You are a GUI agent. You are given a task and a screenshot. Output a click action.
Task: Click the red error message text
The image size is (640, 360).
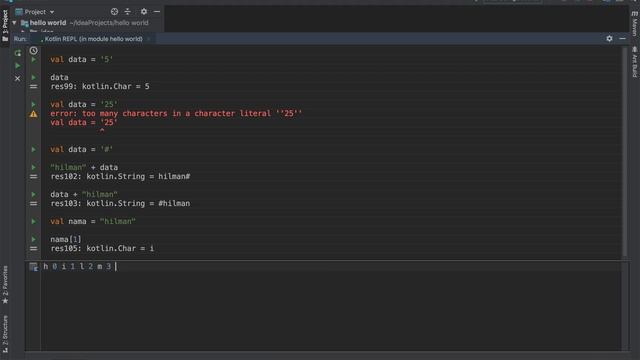176,113
